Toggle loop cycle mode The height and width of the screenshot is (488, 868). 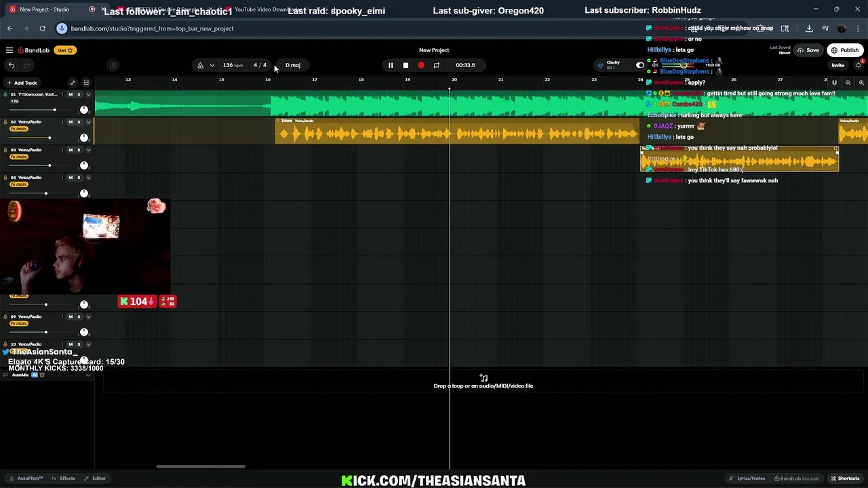click(x=436, y=65)
